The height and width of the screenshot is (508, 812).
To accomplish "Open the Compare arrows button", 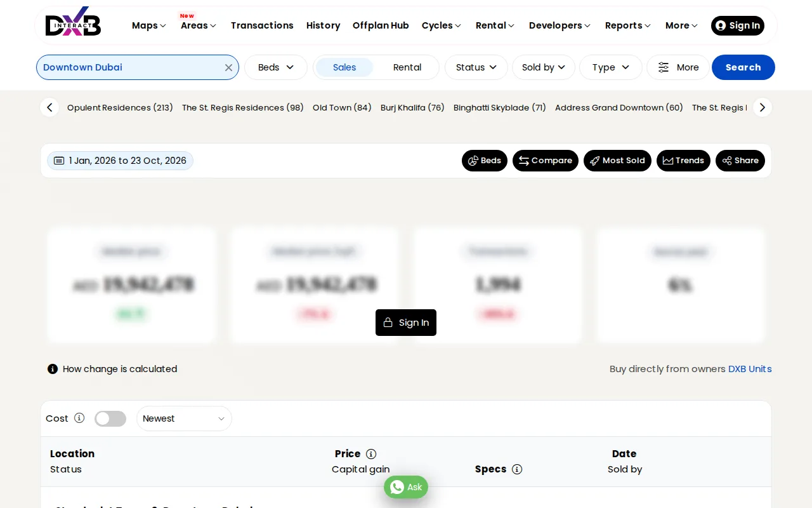I will (546, 161).
